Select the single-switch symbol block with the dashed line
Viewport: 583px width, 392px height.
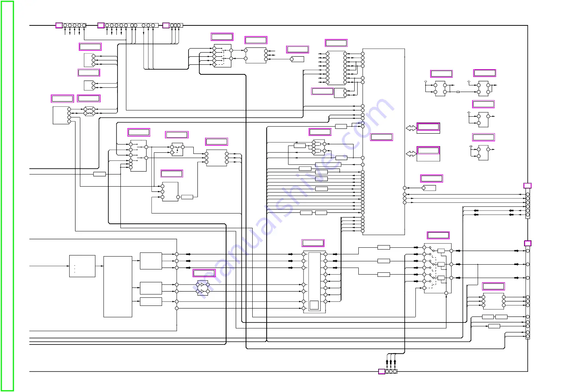[x=177, y=150]
